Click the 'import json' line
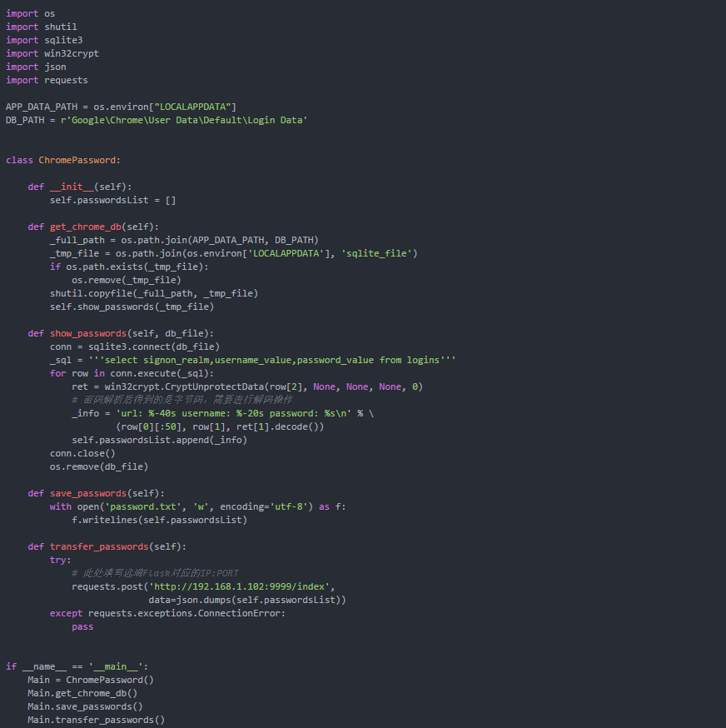Viewport: 726px width, 728px height. click(x=36, y=67)
